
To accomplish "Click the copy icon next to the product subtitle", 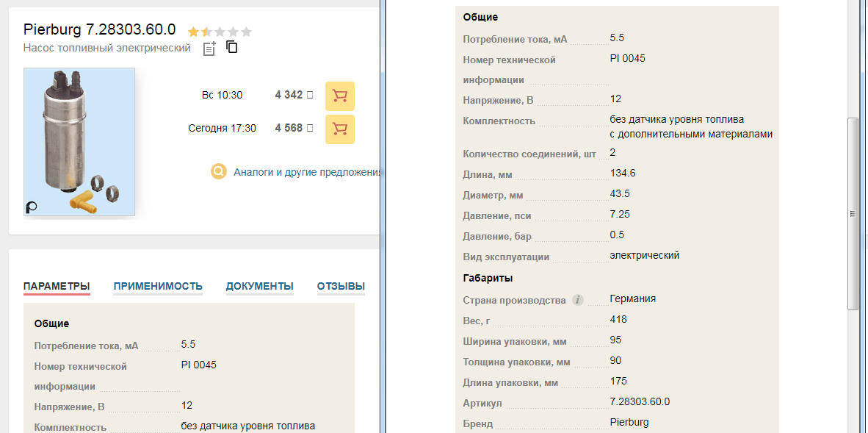I will coord(232,48).
